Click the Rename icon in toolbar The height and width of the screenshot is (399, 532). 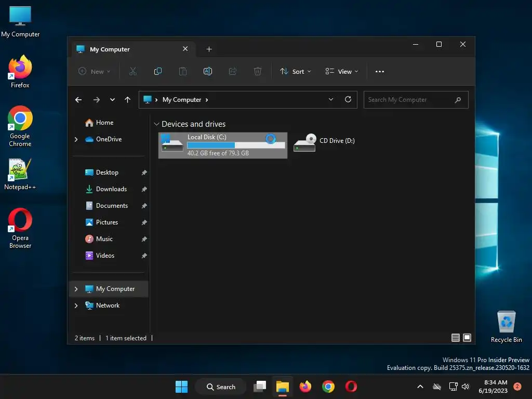pos(208,71)
